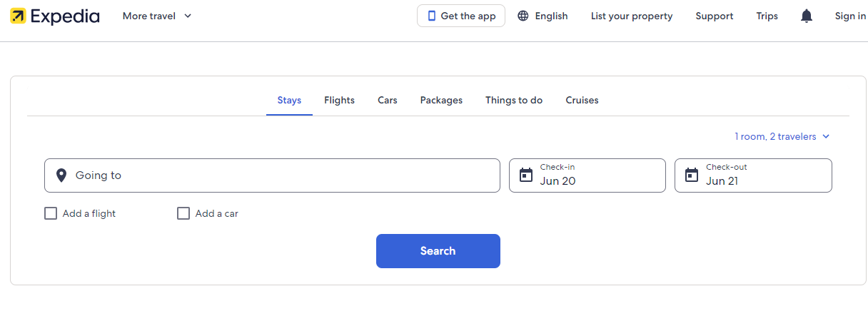Click the location pin icon in Going to

click(x=61, y=175)
